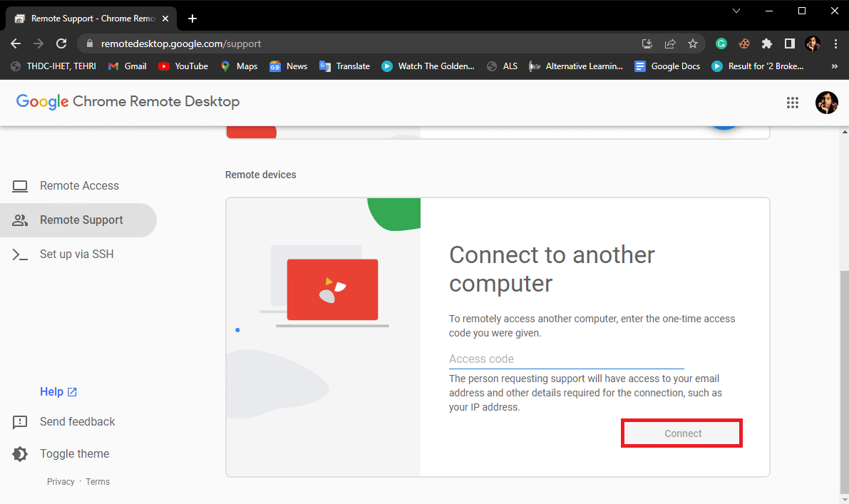Open the Chrome profile avatar in toolbar

(813, 44)
